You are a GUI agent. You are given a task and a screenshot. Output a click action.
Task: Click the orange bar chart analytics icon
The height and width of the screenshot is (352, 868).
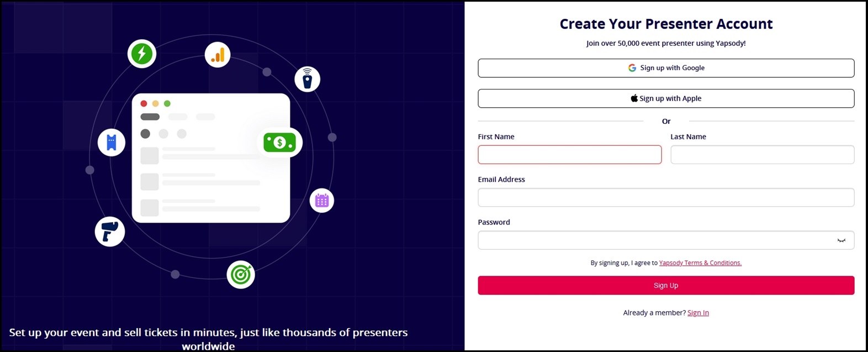218,55
